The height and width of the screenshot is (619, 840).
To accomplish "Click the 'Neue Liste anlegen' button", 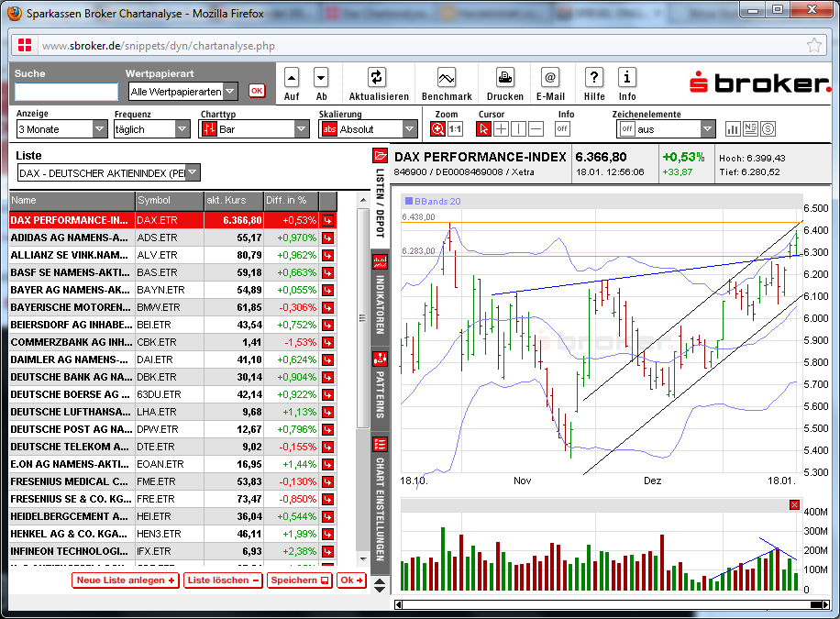I will [125, 580].
